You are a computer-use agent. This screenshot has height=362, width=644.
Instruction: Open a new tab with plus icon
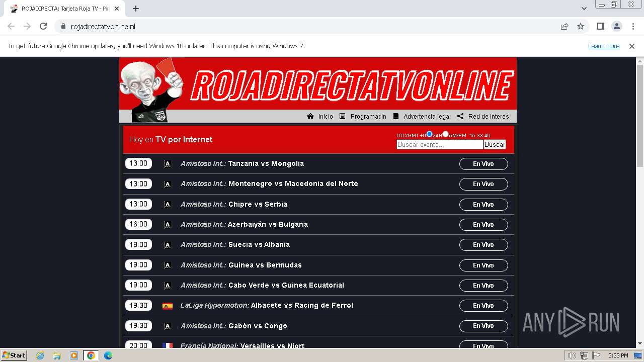coord(136,9)
